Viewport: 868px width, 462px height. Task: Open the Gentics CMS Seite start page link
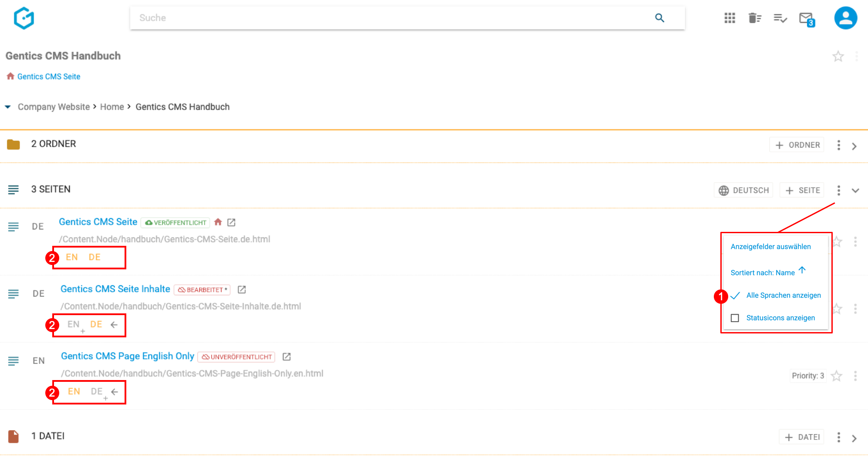coord(49,76)
